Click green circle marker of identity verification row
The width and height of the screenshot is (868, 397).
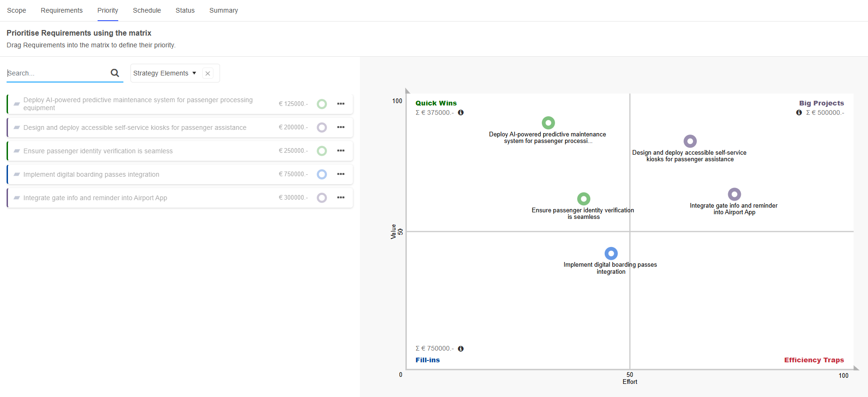322,151
